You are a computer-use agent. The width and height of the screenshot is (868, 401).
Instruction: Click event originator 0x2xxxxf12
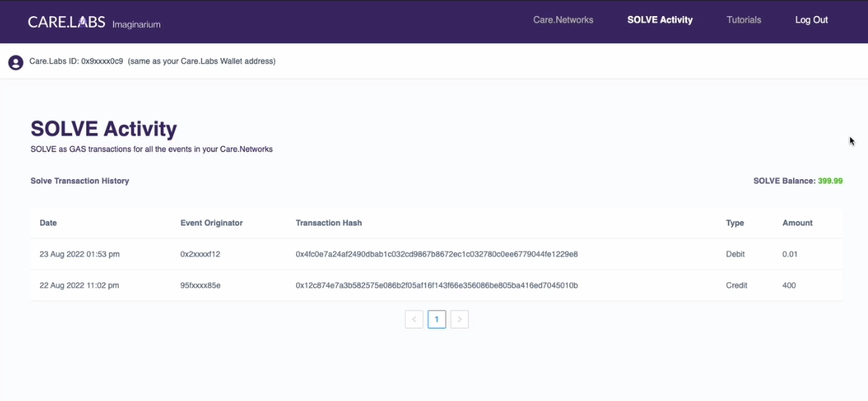[200, 254]
